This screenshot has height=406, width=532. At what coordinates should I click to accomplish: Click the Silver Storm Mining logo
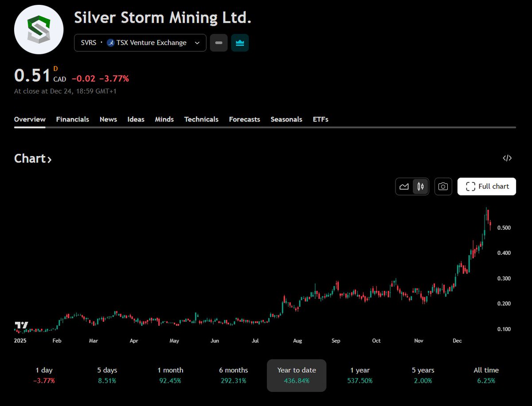pos(39,30)
